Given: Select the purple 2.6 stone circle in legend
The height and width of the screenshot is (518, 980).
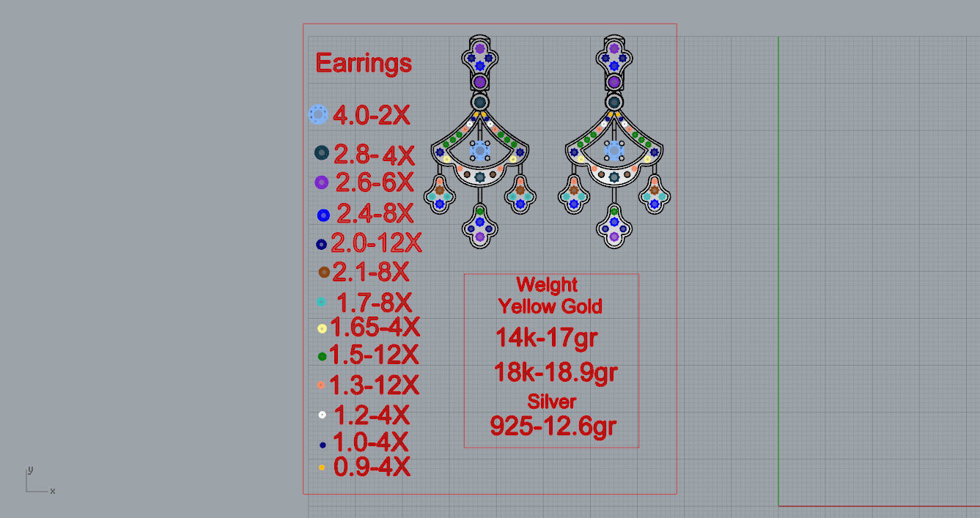Looking at the screenshot, I should click(x=321, y=182).
